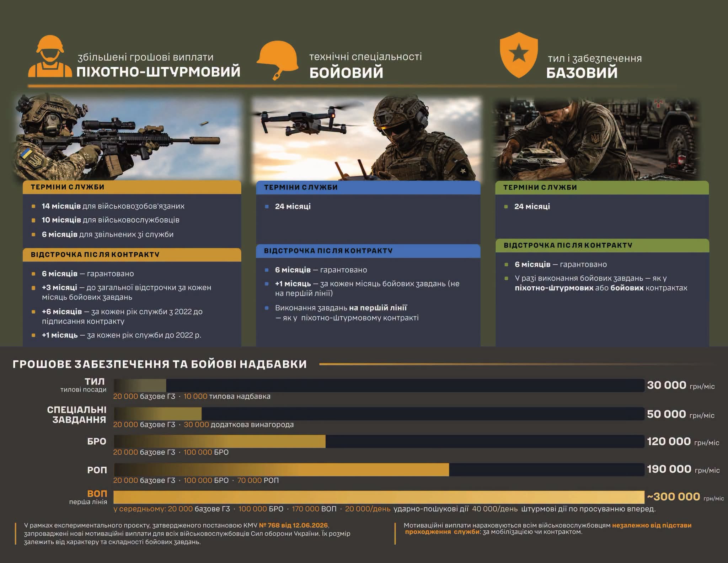Image resolution: width=728 pixels, height=563 pixels.
Task: Click '+6 місяців' за кожен рік служби bullet
Action: pos(122,316)
